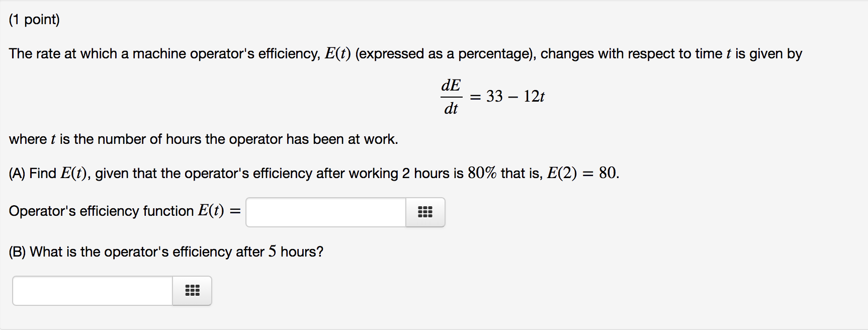Screen dimensions: 868x330
Task: Click the math palette icon beside the bottom answer box
Action: [x=192, y=290]
